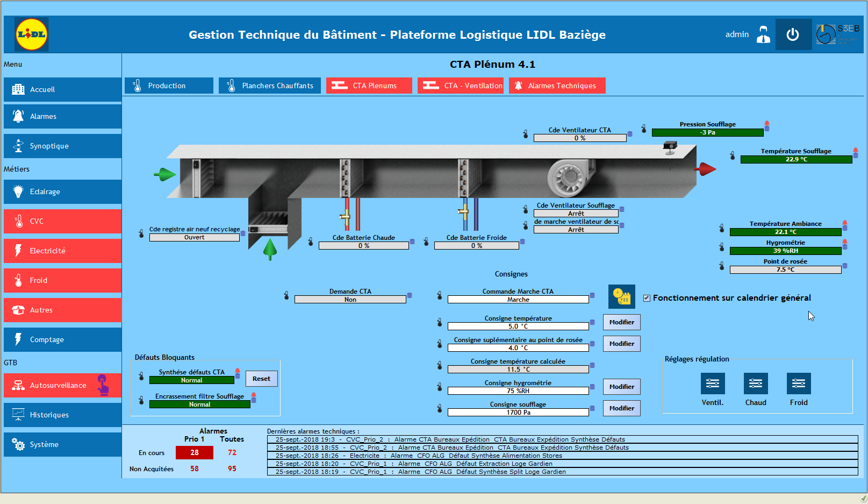The image size is (868, 504).
Task: Click thermometer icon beside Pression Soufflage
Action: pos(644,129)
